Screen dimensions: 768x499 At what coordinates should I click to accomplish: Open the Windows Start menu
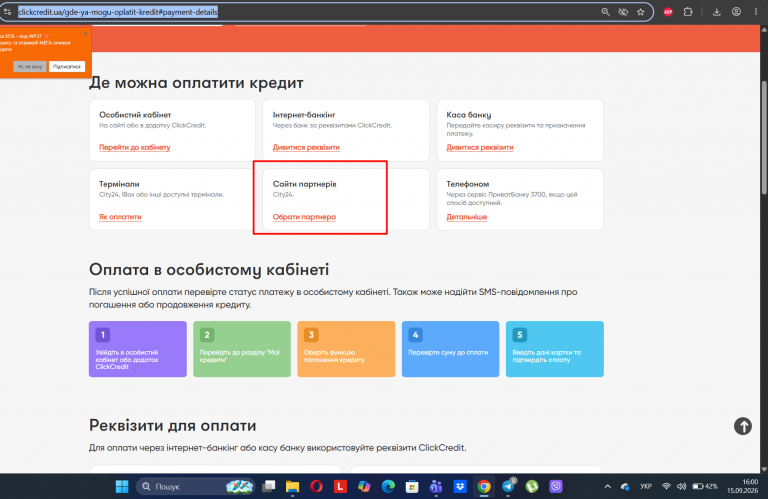point(122,486)
